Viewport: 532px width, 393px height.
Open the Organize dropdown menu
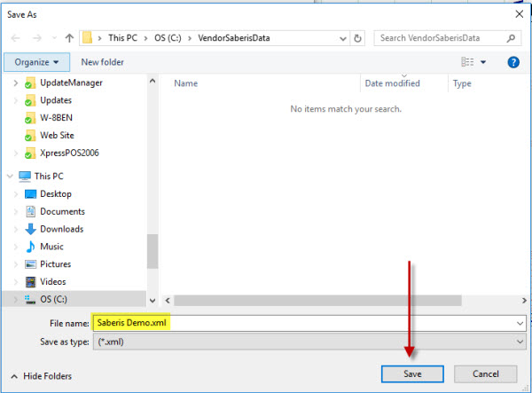36,62
